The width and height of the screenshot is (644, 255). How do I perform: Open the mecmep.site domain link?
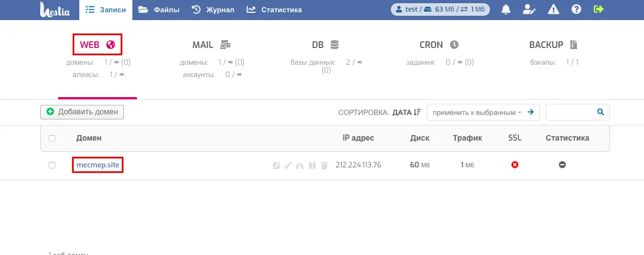[x=98, y=165]
